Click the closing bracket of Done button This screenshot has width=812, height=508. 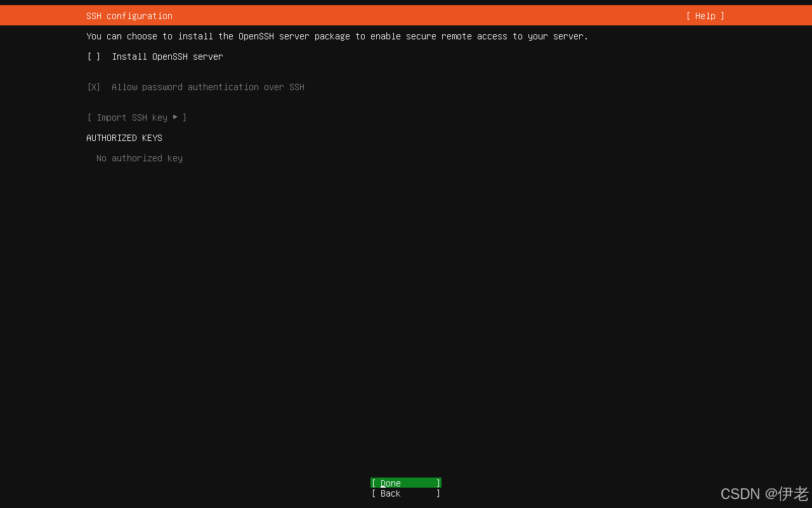pyautogui.click(x=438, y=483)
